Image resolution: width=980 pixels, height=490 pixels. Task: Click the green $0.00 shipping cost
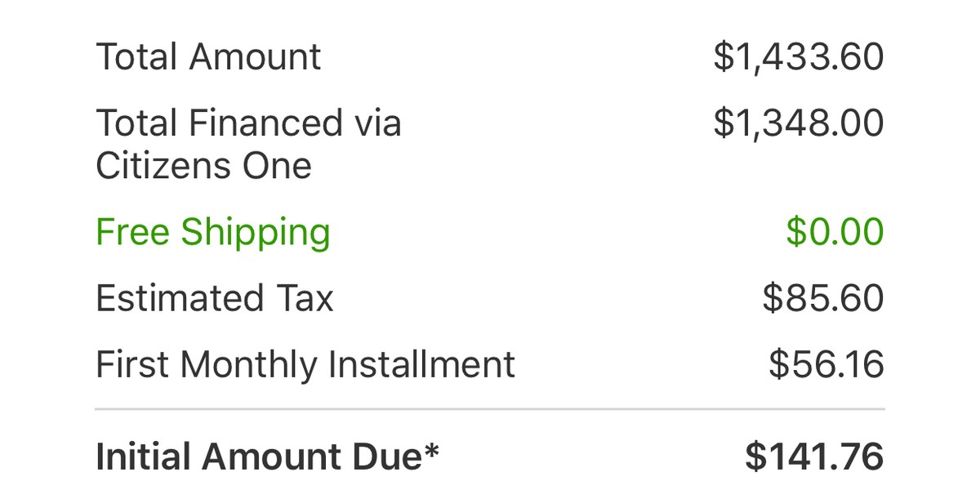(835, 232)
